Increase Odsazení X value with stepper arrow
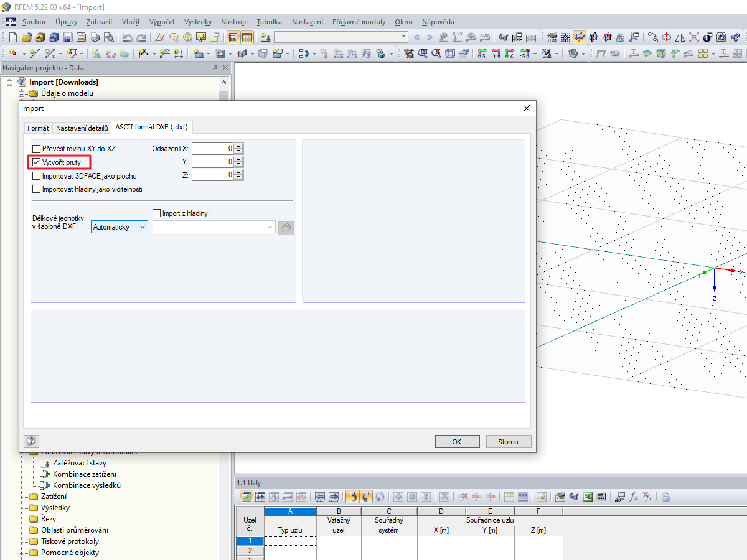Screen dimensions: 747x560 click(x=238, y=146)
